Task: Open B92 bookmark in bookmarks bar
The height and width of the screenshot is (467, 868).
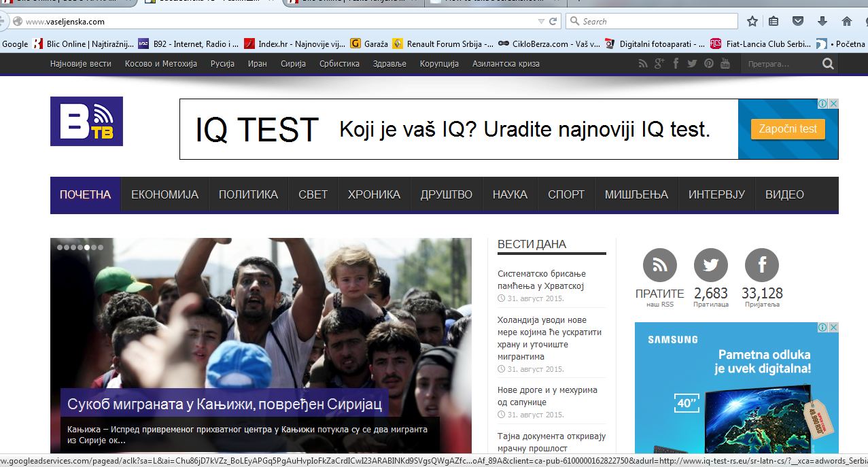Action: click(188, 44)
